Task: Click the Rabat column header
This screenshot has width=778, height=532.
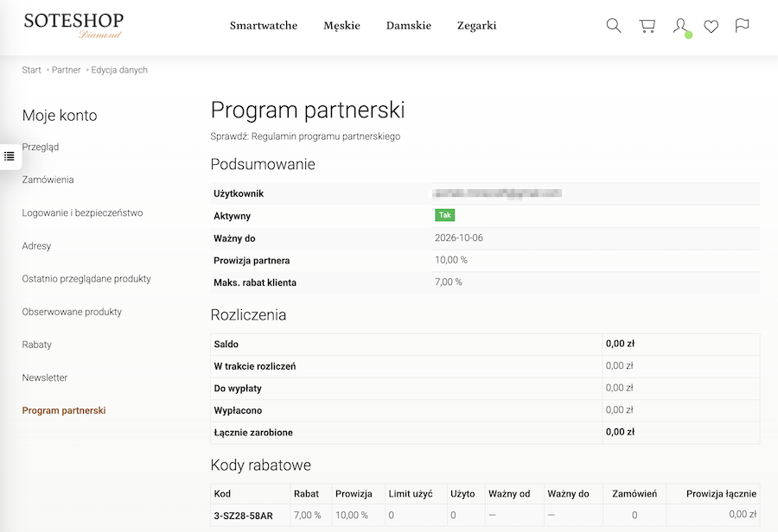Action: coord(306,494)
